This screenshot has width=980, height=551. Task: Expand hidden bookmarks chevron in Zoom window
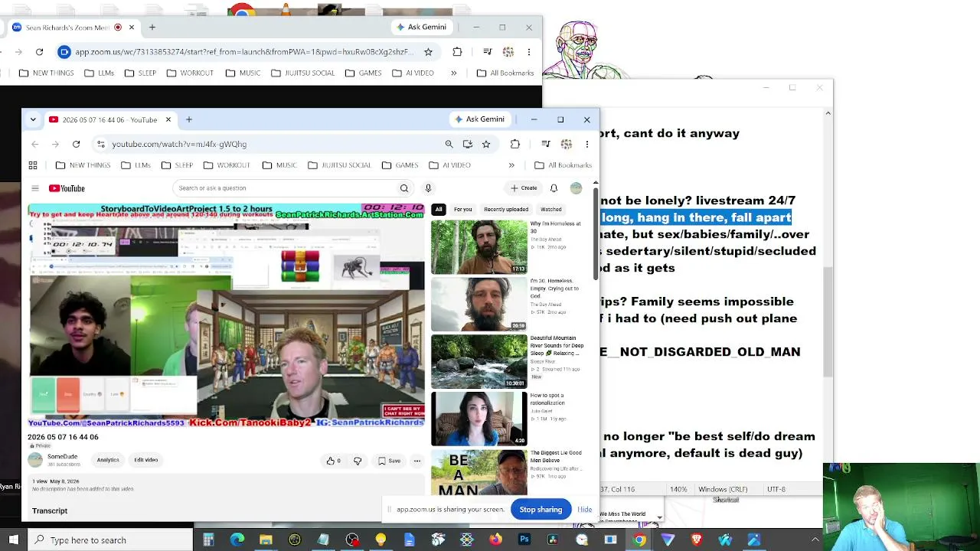coord(453,73)
